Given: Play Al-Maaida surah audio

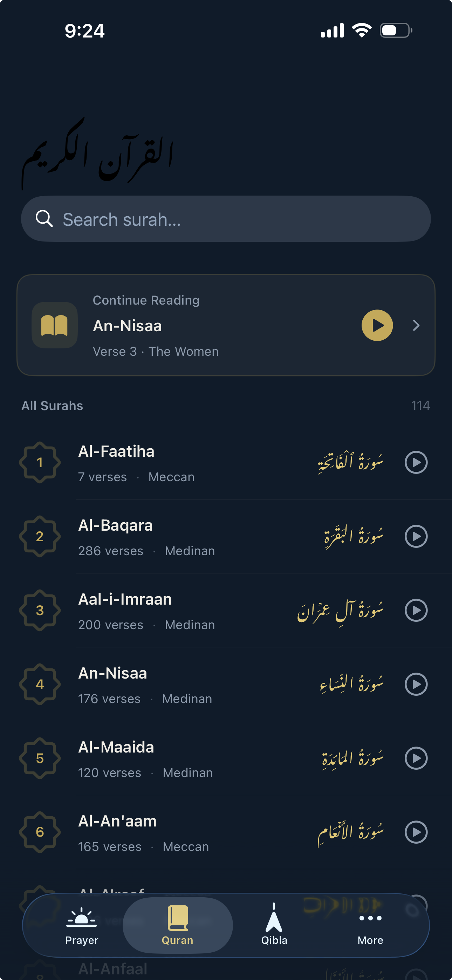Looking at the screenshot, I should point(416,758).
